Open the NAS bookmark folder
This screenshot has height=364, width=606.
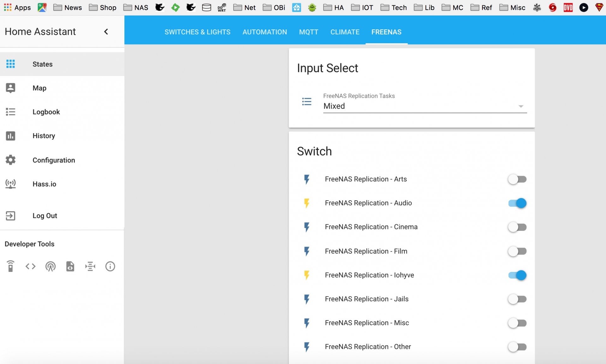click(x=136, y=7)
